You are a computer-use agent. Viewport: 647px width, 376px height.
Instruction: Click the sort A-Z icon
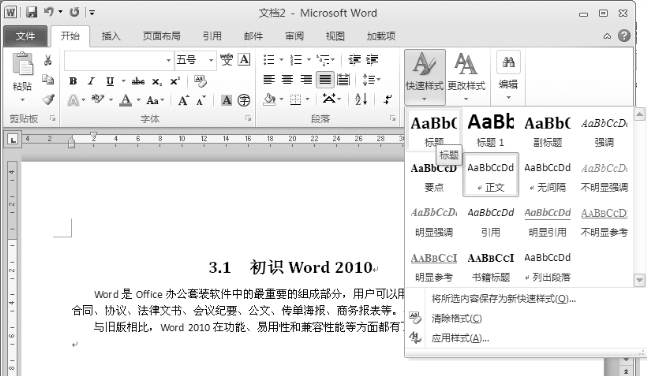[x=361, y=99]
